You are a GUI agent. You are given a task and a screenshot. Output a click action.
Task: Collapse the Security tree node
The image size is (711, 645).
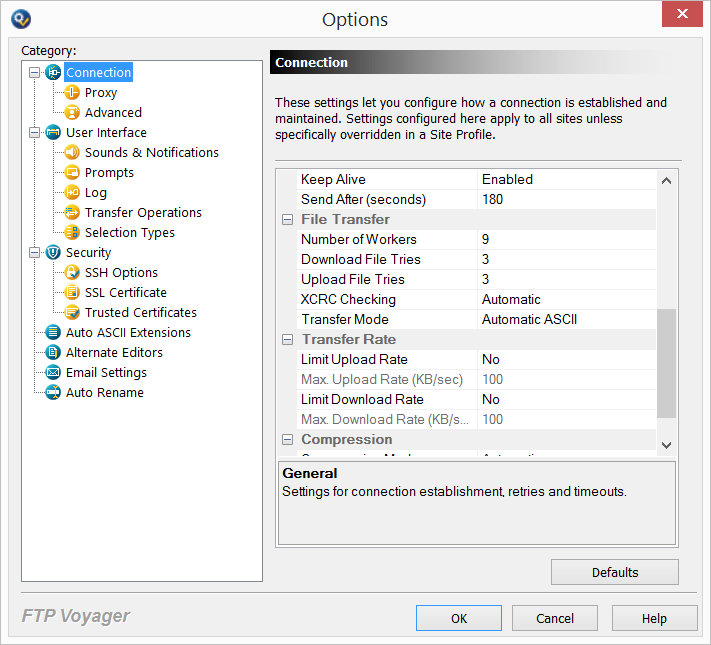(x=34, y=253)
